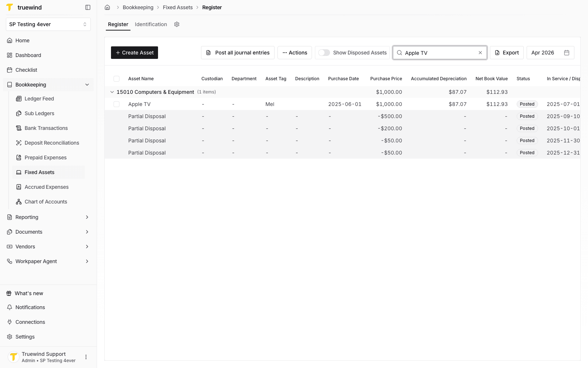Sort by Custodian column header
The height and width of the screenshot is (368, 588).
point(212,79)
